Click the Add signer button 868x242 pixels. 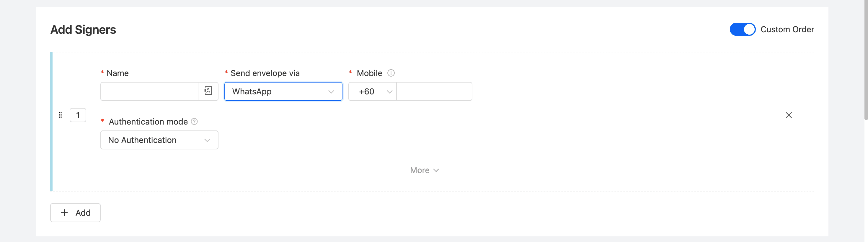76,213
